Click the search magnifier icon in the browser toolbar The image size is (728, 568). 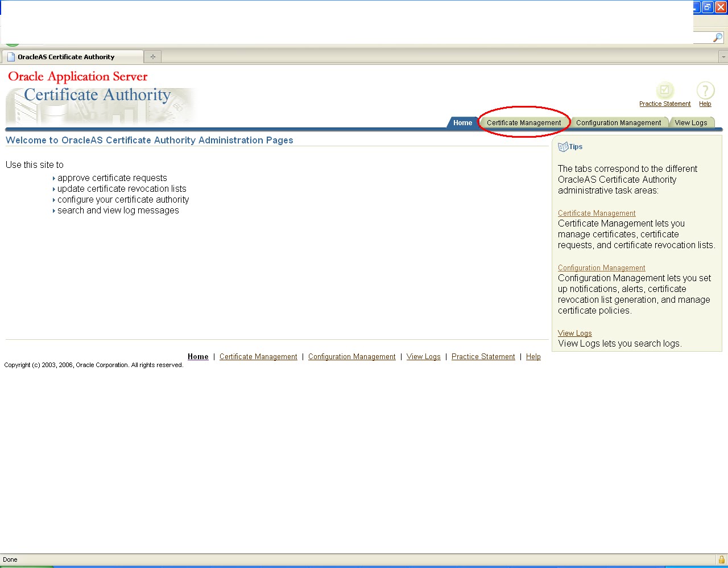(x=718, y=38)
